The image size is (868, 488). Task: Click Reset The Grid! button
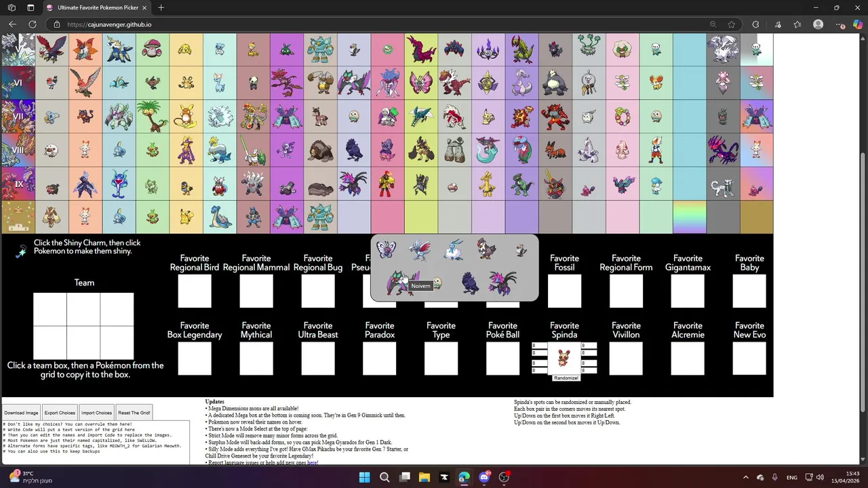(x=134, y=413)
